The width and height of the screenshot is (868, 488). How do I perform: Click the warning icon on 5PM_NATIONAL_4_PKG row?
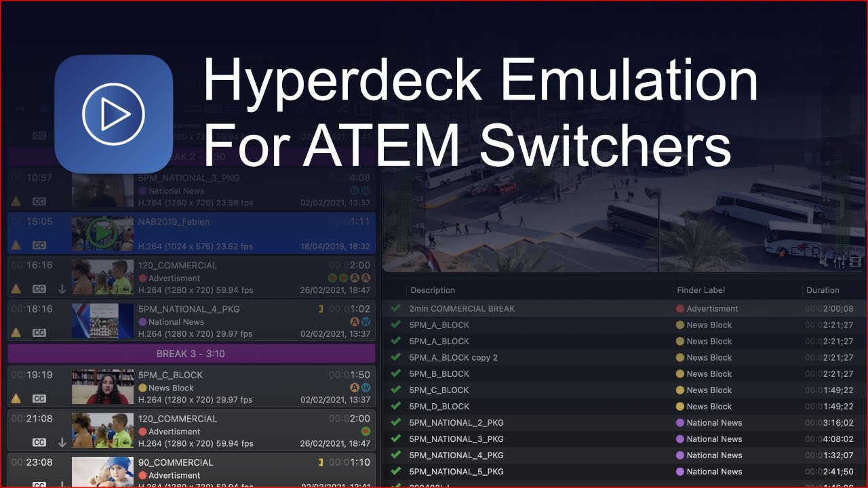16,333
